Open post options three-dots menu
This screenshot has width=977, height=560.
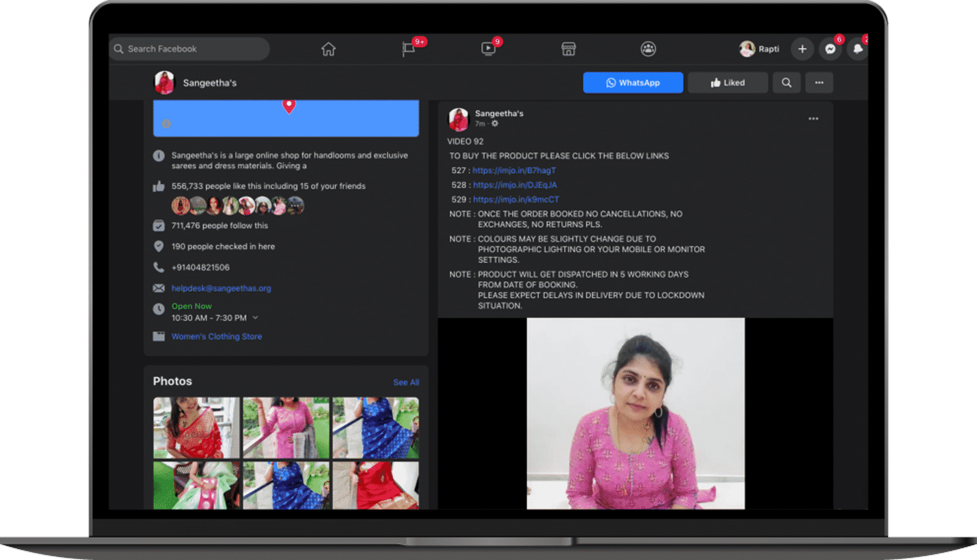[x=813, y=119]
